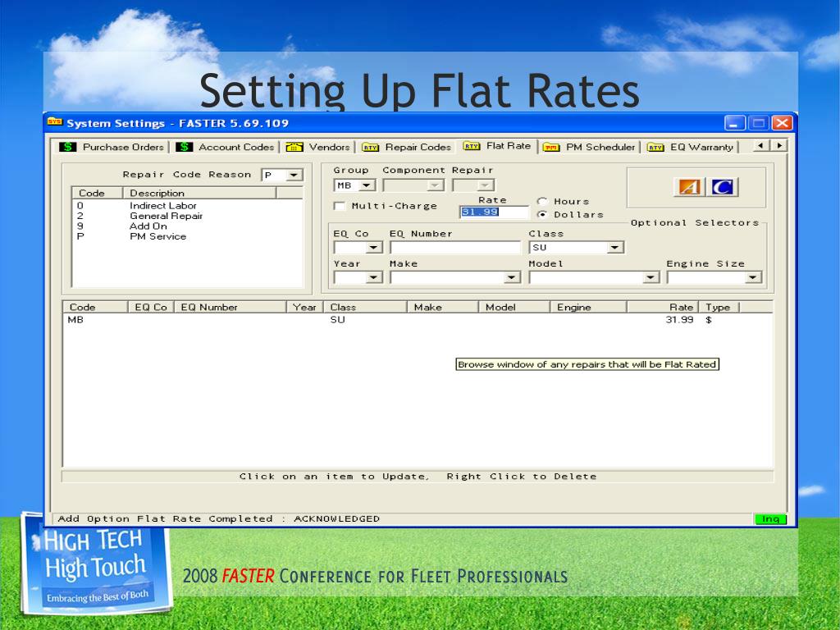Image resolution: width=840 pixels, height=630 pixels.
Task: Click the Make column header
Action: (443, 307)
